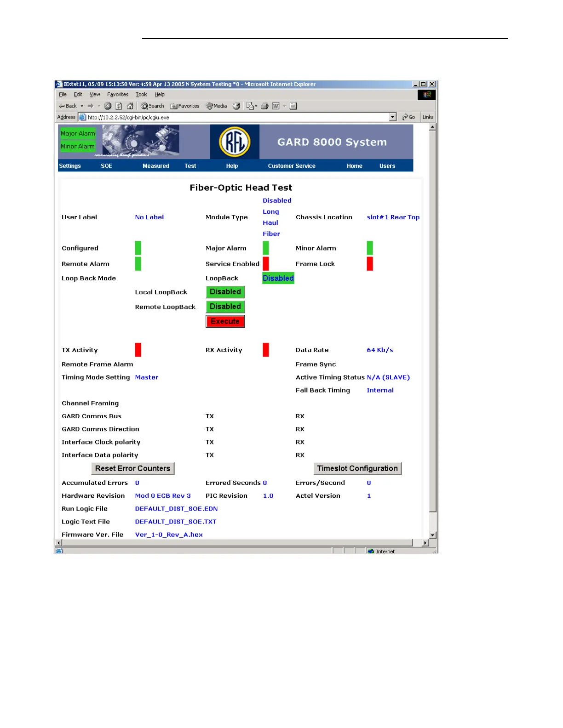Open the browser Home page icon
This screenshot has height=728, width=563.
130,106
